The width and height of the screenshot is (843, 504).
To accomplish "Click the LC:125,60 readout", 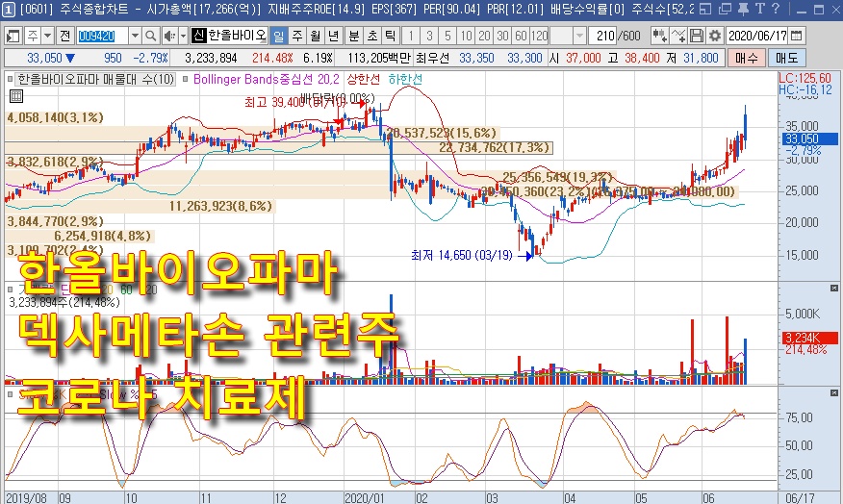I will click(x=805, y=78).
